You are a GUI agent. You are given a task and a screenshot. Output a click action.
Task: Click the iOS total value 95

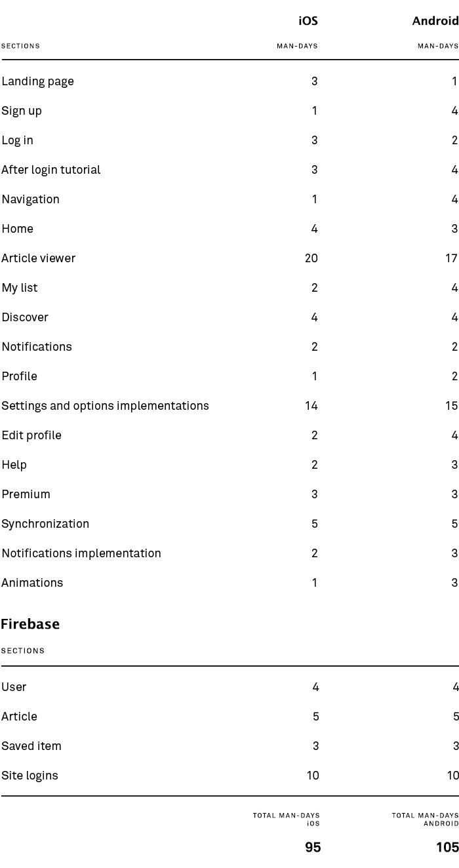point(313,847)
